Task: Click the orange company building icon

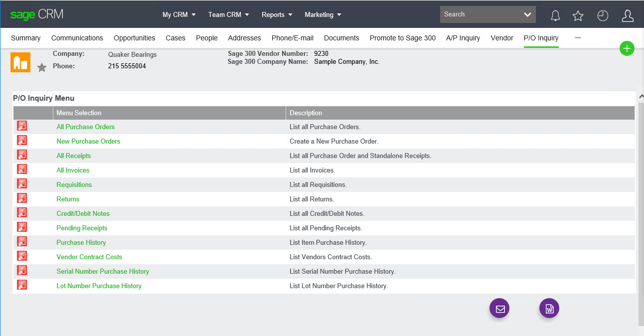Action: pos(20,62)
